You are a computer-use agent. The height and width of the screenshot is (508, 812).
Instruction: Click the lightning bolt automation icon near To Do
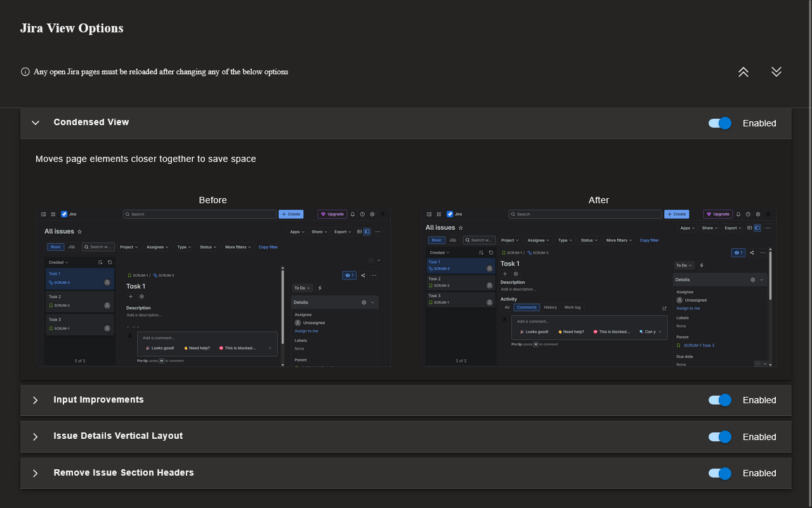[701, 265]
